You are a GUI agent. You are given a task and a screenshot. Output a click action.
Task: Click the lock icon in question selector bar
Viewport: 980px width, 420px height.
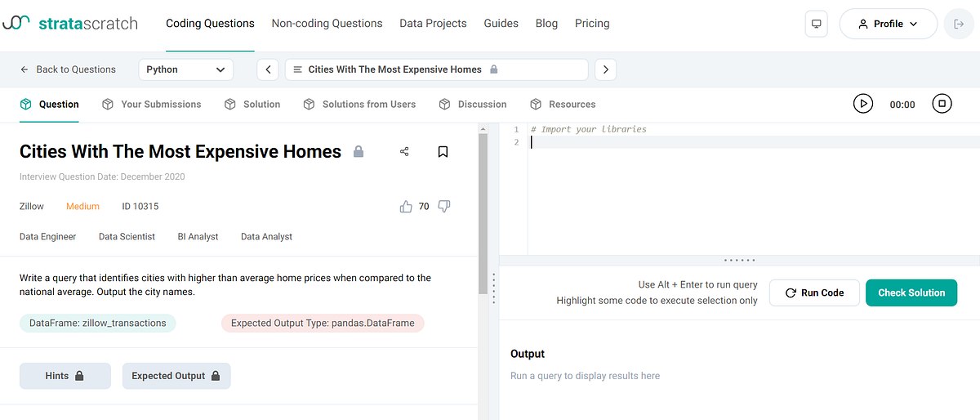[494, 69]
